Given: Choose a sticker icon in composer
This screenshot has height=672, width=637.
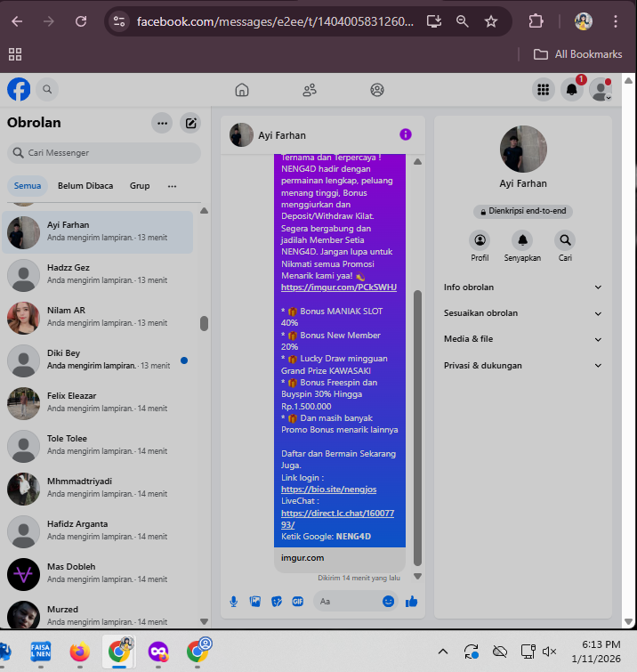Looking at the screenshot, I should (277, 602).
